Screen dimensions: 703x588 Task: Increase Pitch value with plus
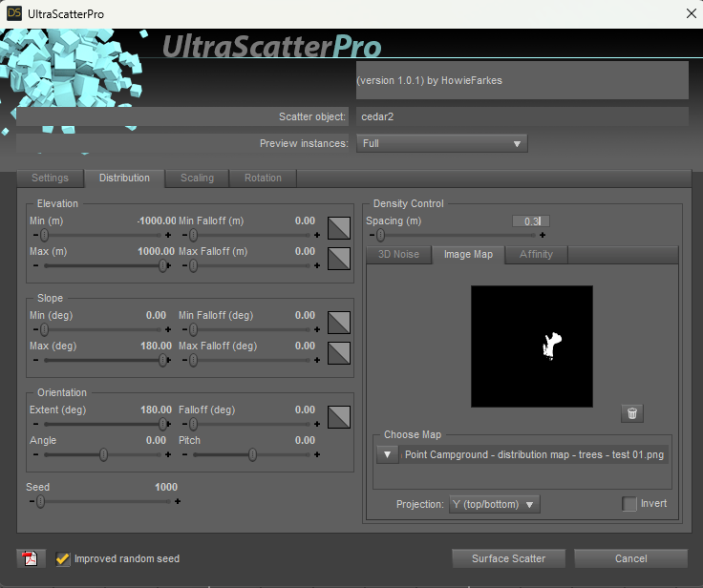[x=317, y=454]
